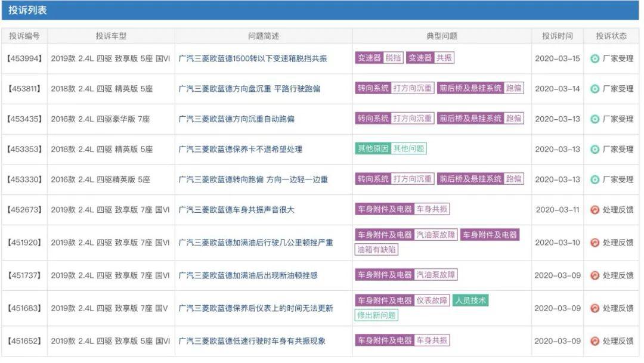Click the green status icon for complaint 453994
The height and width of the screenshot is (363, 644).
[594, 58]
